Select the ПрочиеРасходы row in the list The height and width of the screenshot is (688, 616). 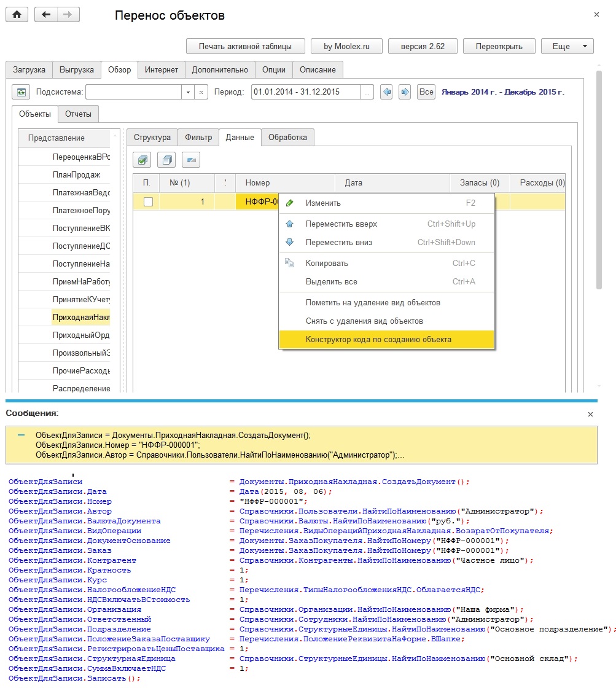coord(64,371)
